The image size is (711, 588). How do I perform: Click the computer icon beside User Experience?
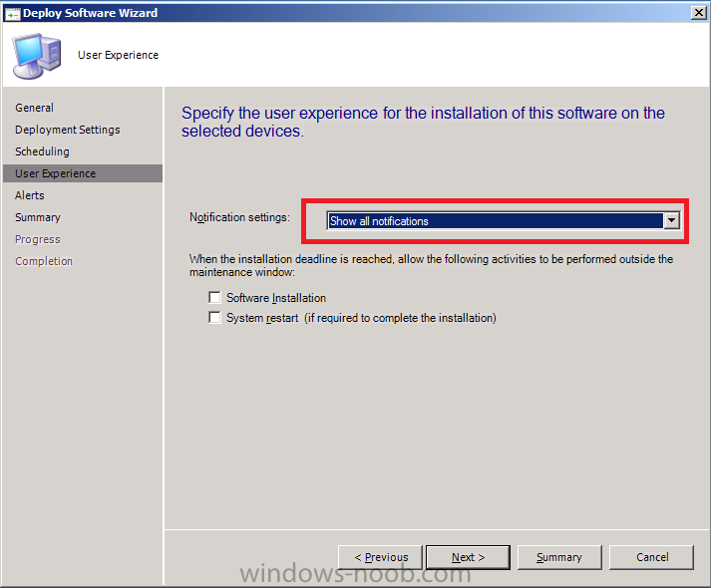pyautogui.click(x=37, y=56)
